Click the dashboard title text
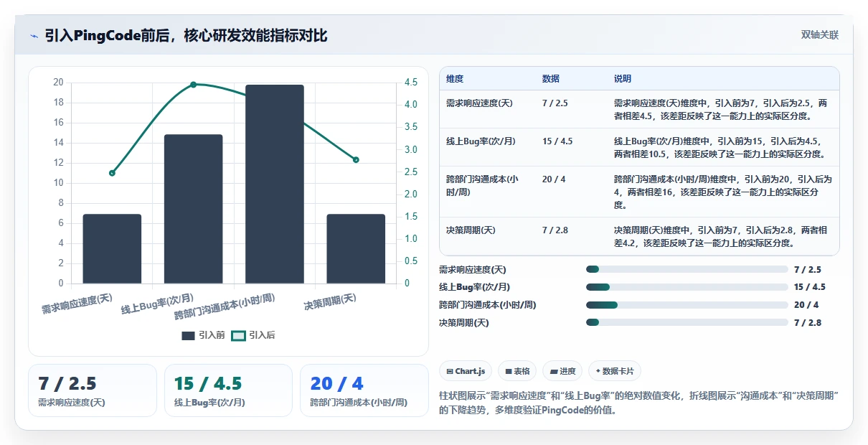Screen dimensions: 868x445 (186, 35)
